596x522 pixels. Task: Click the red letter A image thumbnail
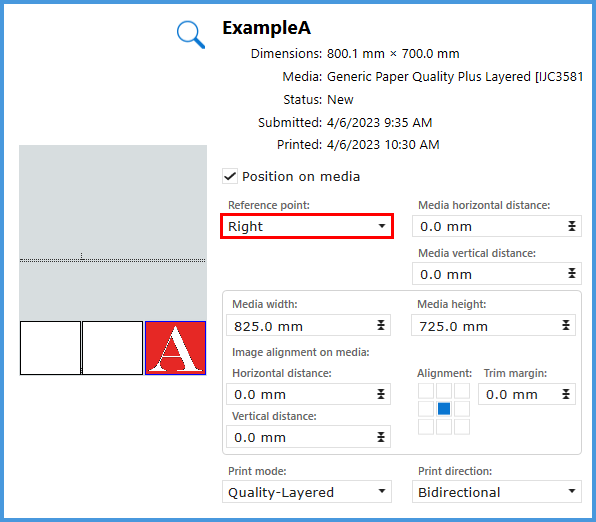pyautogui.click(x=176, y=348)
